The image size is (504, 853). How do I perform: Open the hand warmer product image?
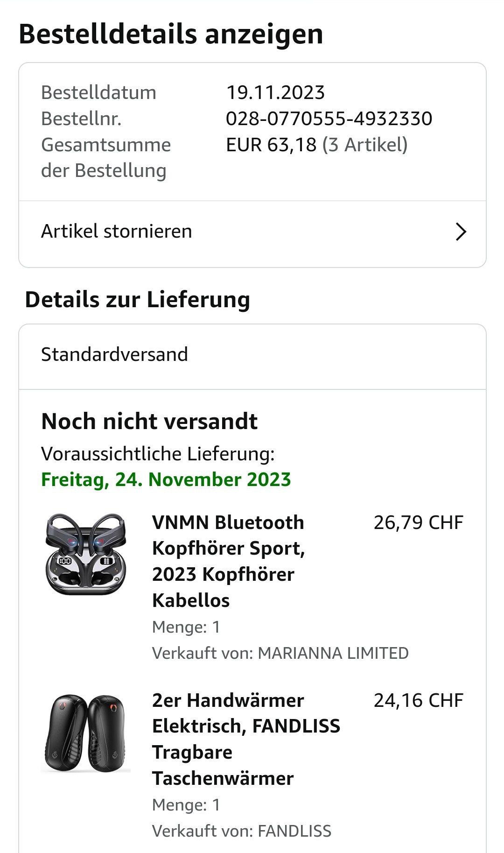(x=86, y=733)
